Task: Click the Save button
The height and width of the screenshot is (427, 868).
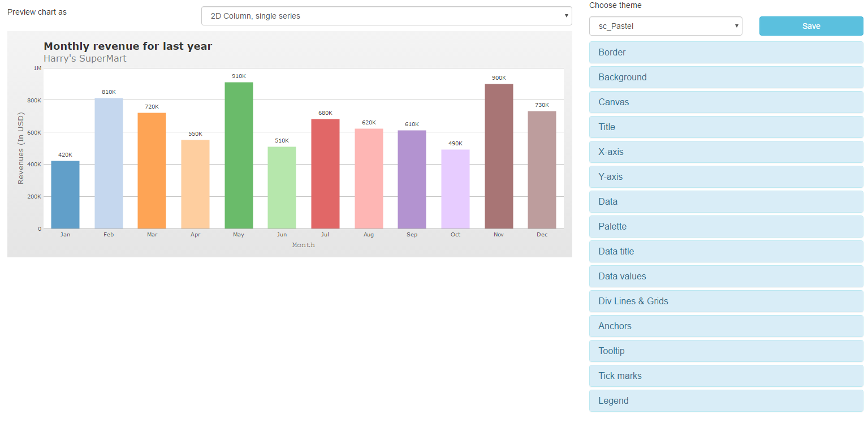Action: tap(811, 26)
